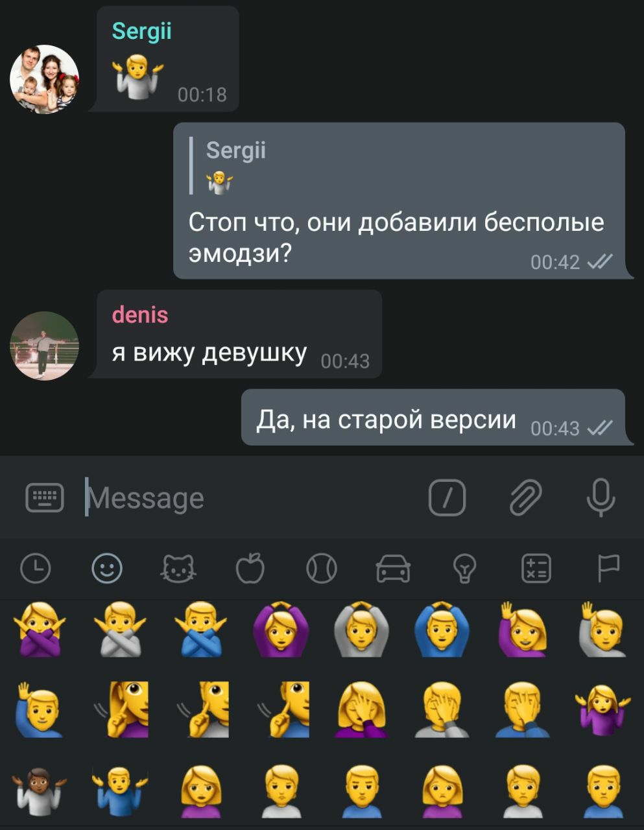
Task: Open Sergii's family avatar photo
Action: (x=44, y=79)
